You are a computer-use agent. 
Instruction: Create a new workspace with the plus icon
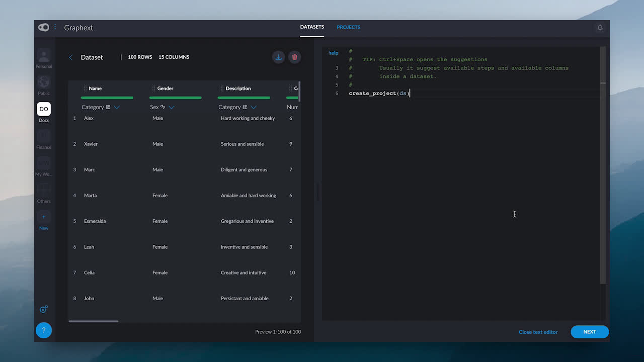click(x=44, y=217)
